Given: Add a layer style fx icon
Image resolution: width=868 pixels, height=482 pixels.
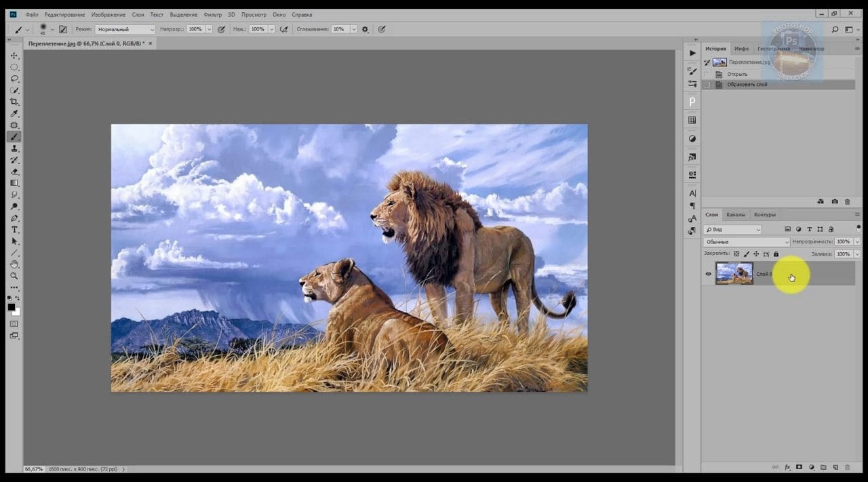Looking at the screenshot, I should (x=788, y=467).
